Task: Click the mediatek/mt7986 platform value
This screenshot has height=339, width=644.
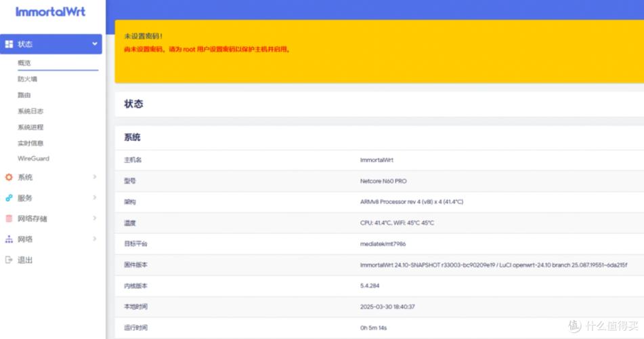Action: pyautogui.click(x=383, y=244)
